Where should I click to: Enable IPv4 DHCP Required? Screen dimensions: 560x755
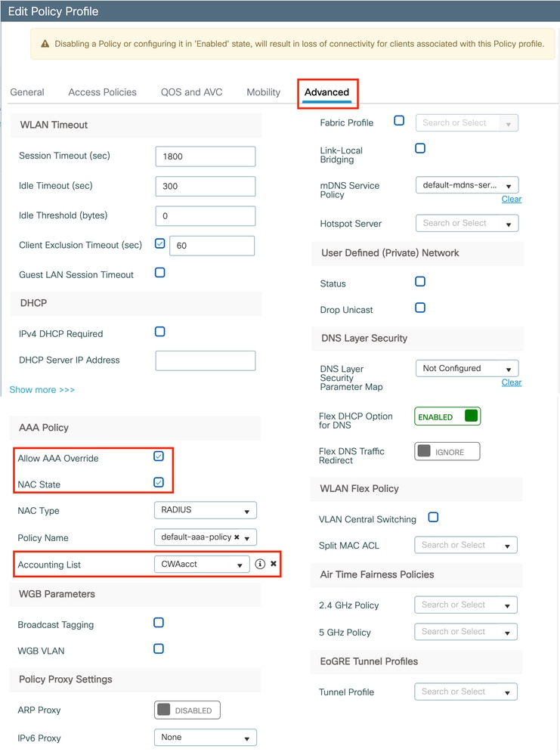click(x=159, y=331)
